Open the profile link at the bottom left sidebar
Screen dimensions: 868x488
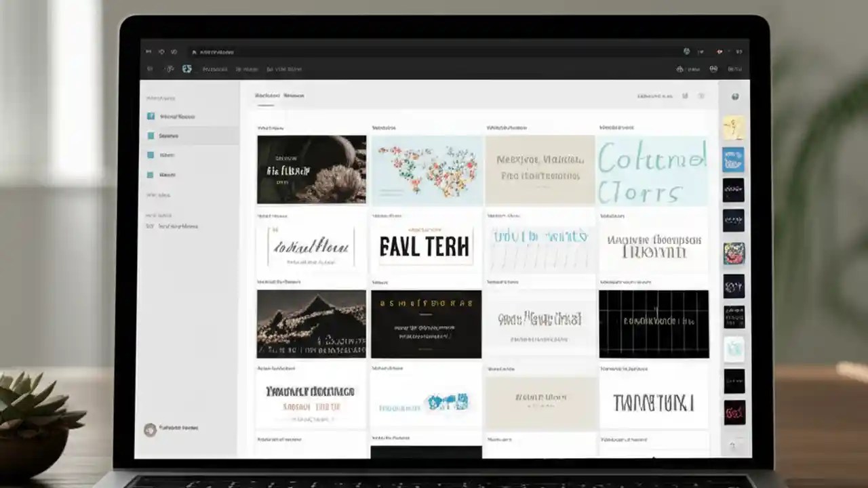pos(170,428)
